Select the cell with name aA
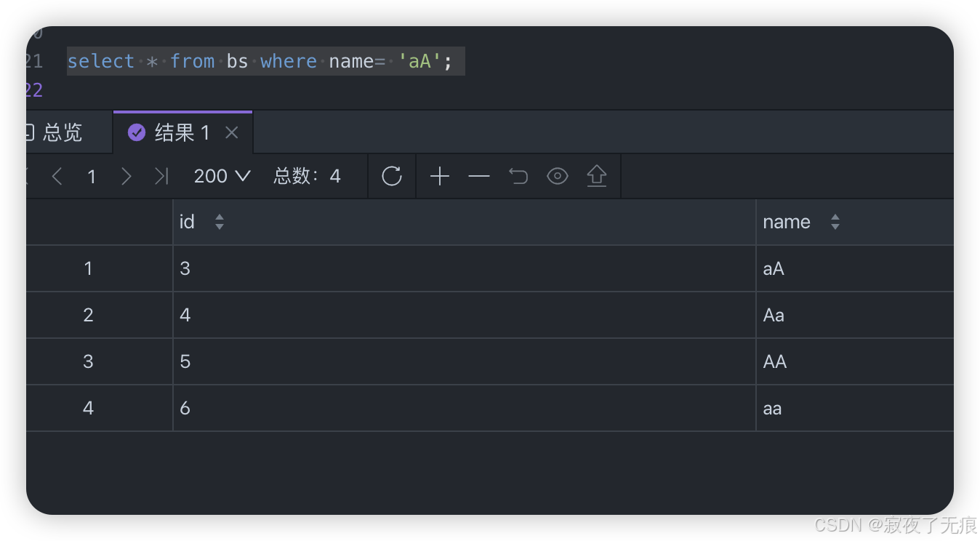This screenshot has height=541, width=980. (x=855, y=269)
